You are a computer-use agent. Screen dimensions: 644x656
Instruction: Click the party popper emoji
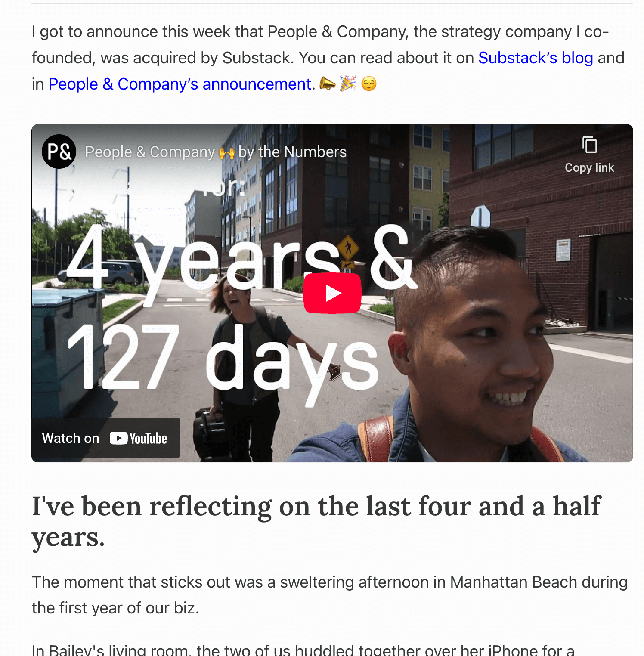348,84
